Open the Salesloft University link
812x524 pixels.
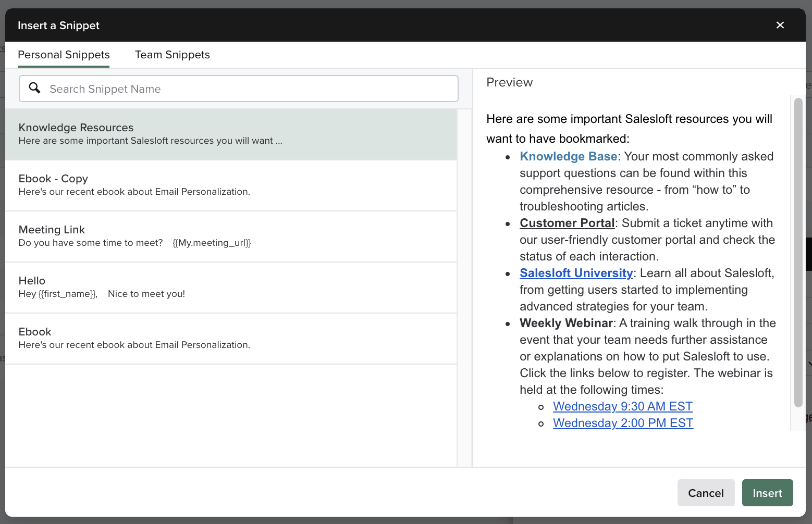(x=576, y=273)
